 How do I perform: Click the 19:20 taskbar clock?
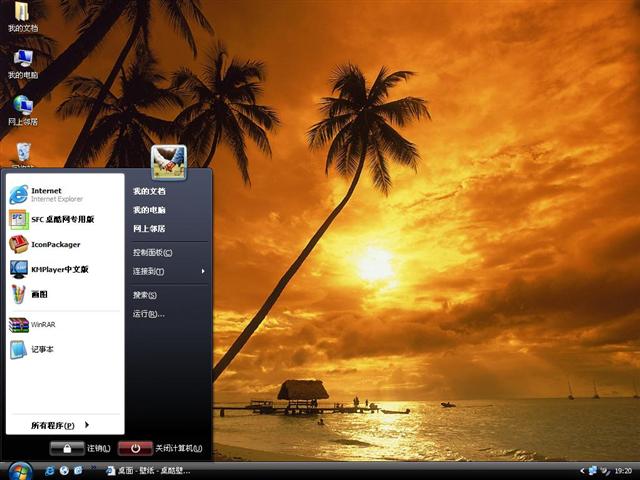pos(623,471)
